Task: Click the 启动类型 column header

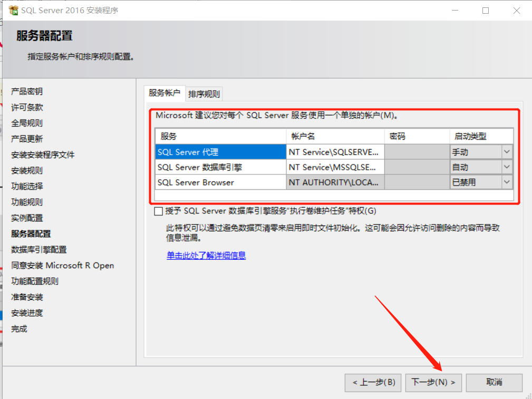Action: tap(481, 137)
